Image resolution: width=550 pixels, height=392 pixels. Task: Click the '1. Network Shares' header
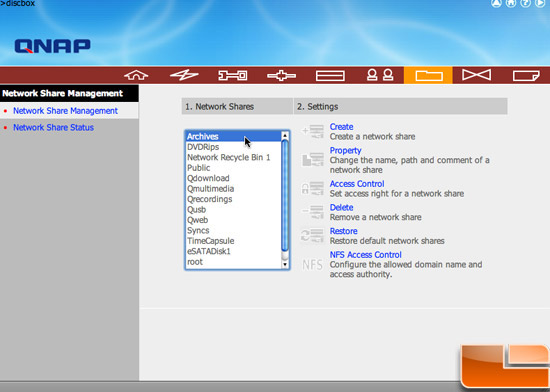pyautogui.click(x=237, y=107)
